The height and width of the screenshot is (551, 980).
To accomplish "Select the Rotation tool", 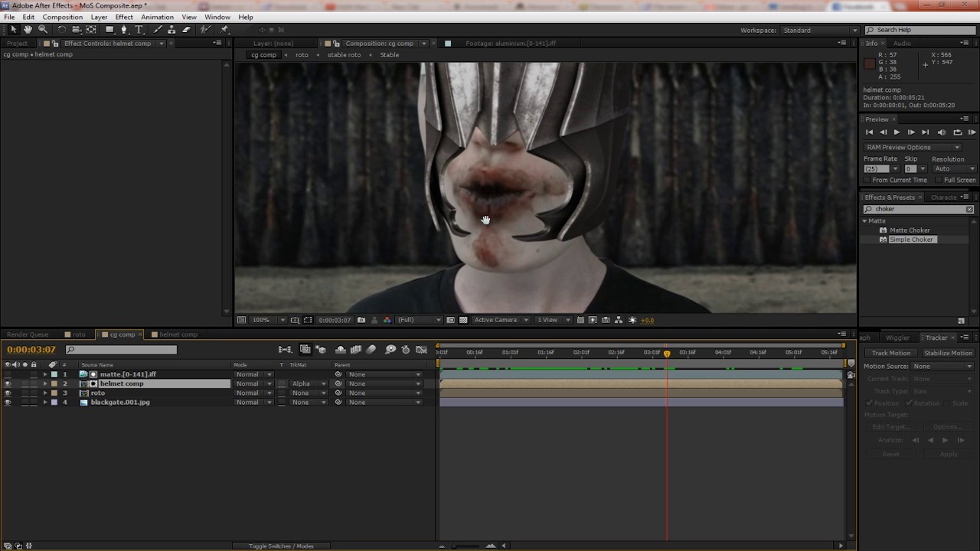I will click(62, 30).
